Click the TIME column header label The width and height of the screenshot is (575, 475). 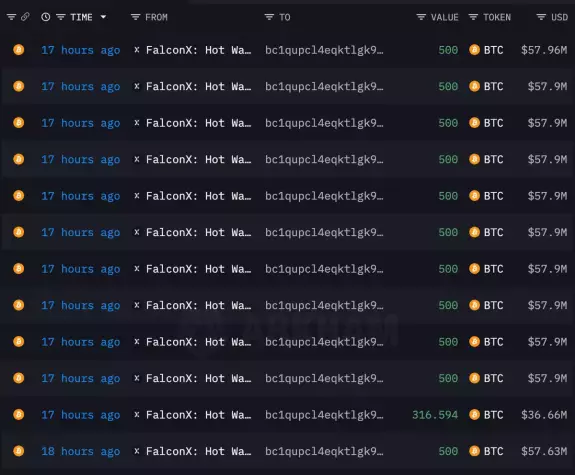[81, 17]
